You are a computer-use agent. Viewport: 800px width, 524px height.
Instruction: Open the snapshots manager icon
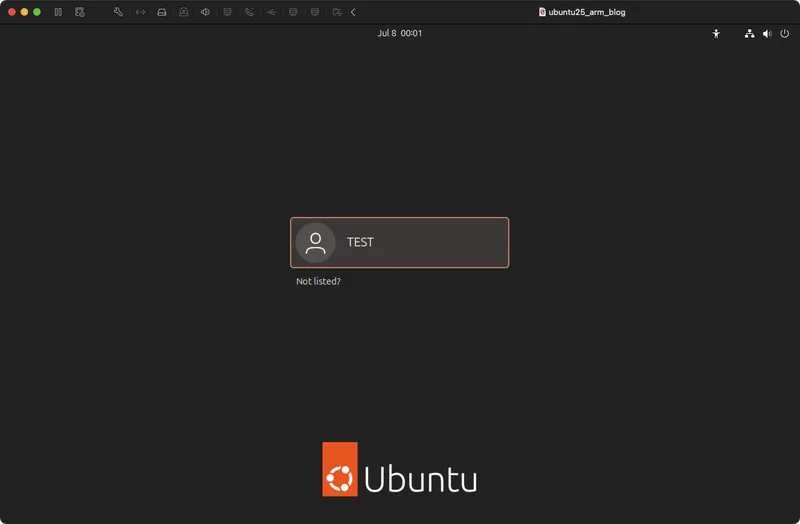(x=80, y=12)
